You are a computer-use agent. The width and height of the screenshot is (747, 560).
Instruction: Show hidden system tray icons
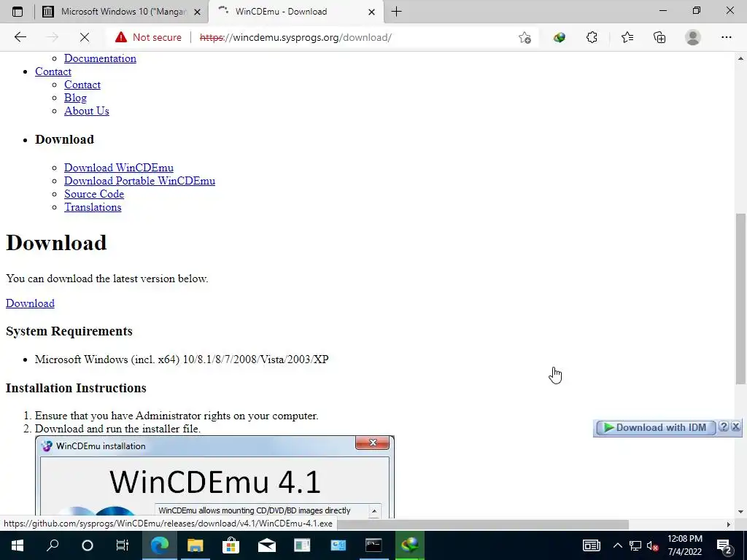617,545
